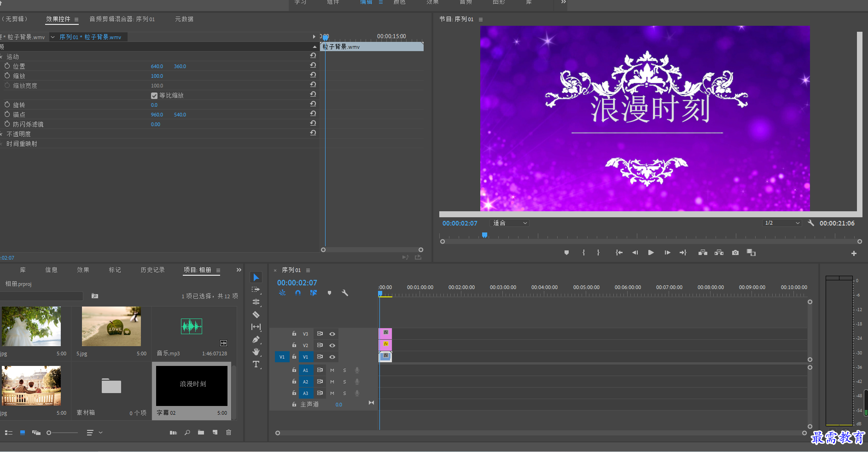This screenshot has height=452, width=868.
Task: Open the 效果 panel tab
Action: pyautogui.click(x=83, y=270)
